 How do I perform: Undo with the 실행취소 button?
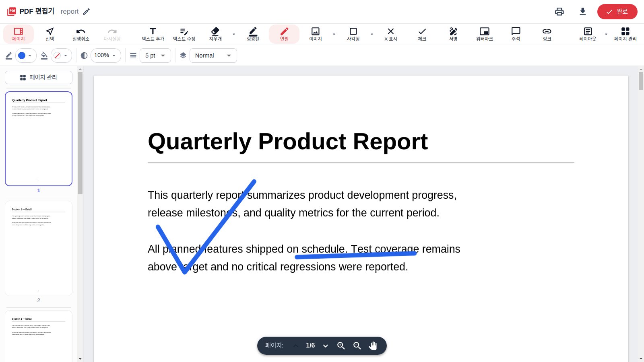[x=81, y=34]
